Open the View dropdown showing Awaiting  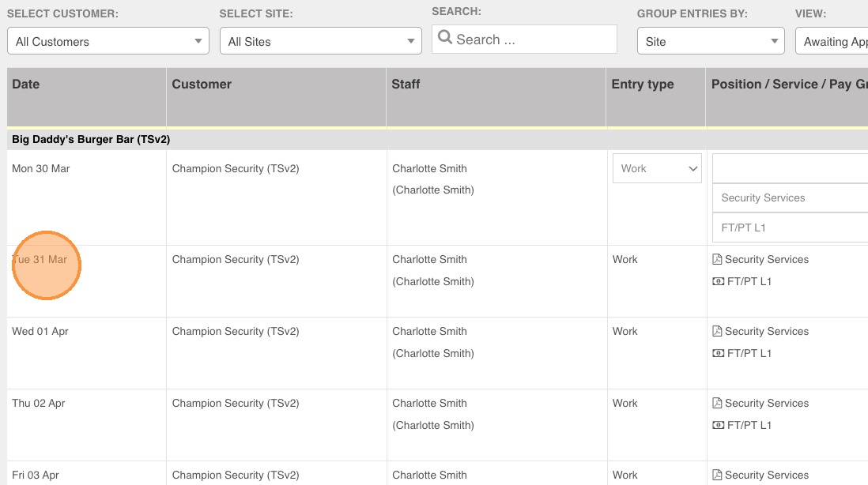[x=832, y=41]
